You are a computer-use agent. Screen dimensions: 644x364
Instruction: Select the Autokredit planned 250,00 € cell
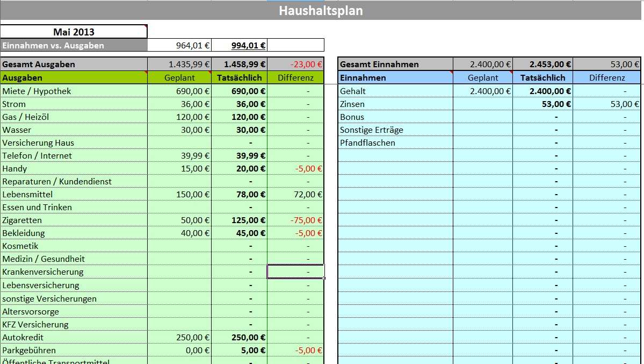pos(179,338)
